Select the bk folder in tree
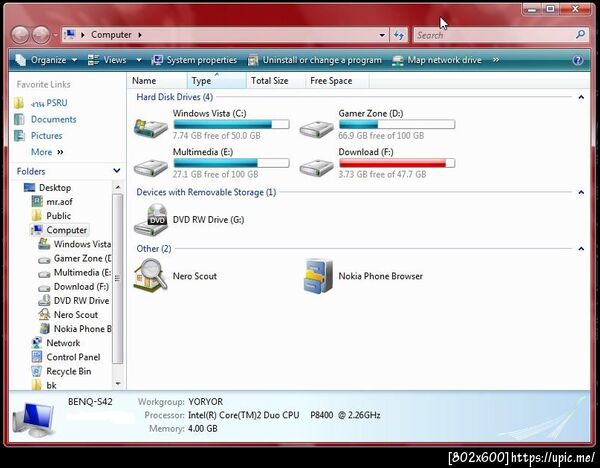600x468 pixels. (51, 385)
